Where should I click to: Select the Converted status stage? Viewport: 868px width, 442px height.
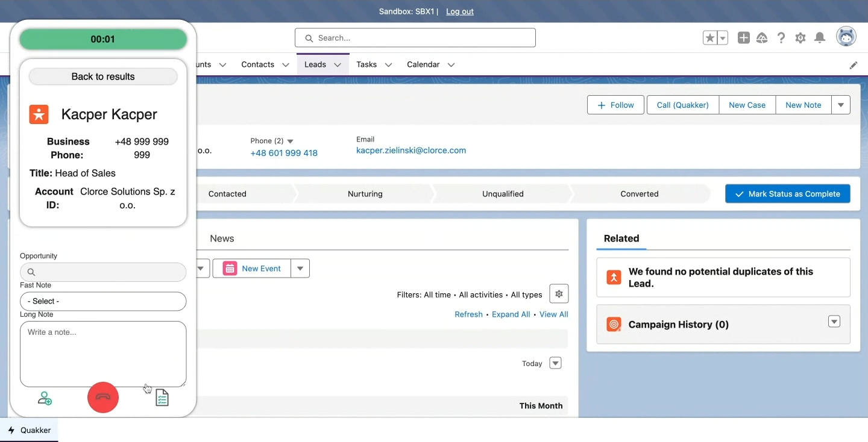pyautogui.click(x=640, y=194)
